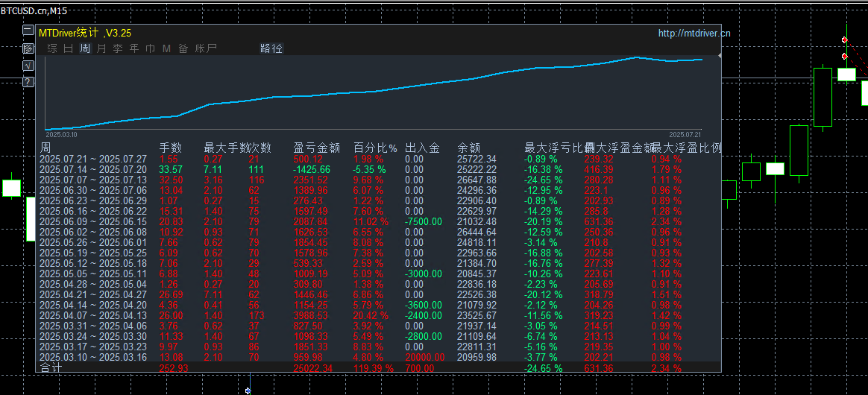Click the 周 column header
The image size is (868, 395).
point(45,148)
